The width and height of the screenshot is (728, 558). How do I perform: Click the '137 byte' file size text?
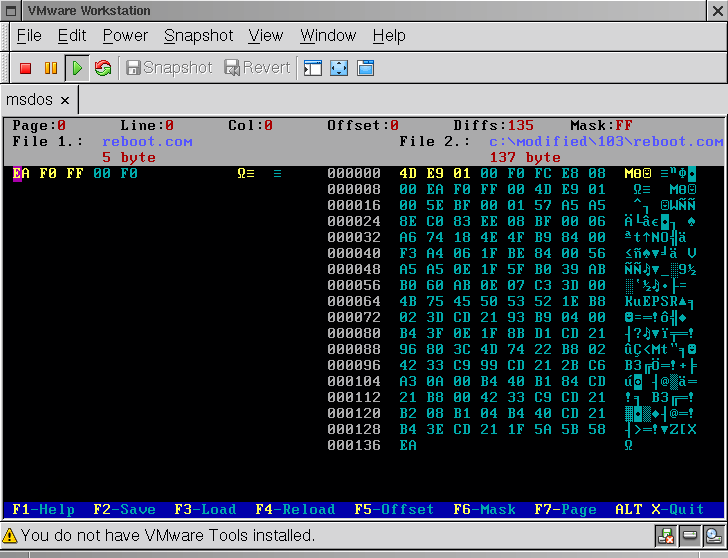tap(525, 157)
